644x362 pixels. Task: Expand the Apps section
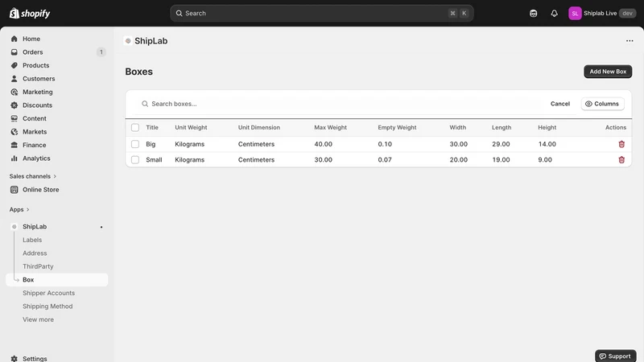(19, 209)
